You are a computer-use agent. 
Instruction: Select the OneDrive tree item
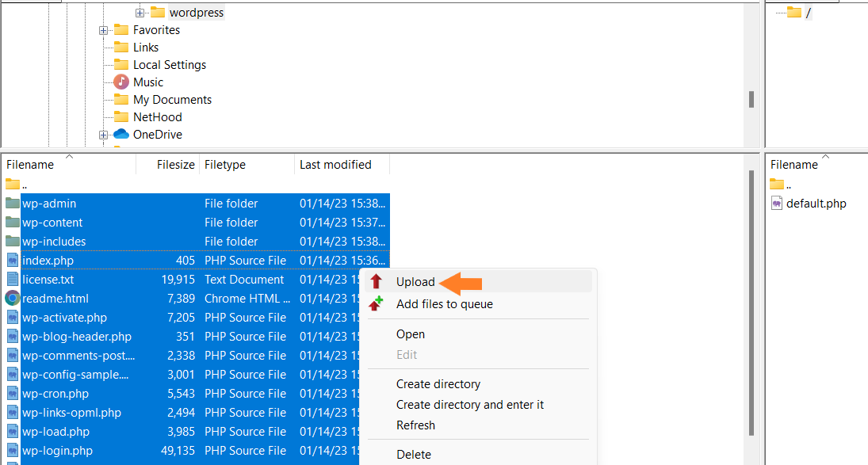coord(157,135)
